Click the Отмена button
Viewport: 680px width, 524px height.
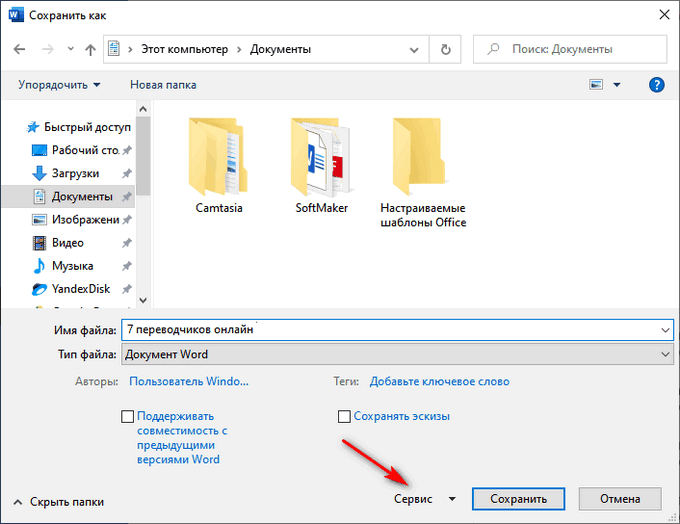[x=620, y=499]
